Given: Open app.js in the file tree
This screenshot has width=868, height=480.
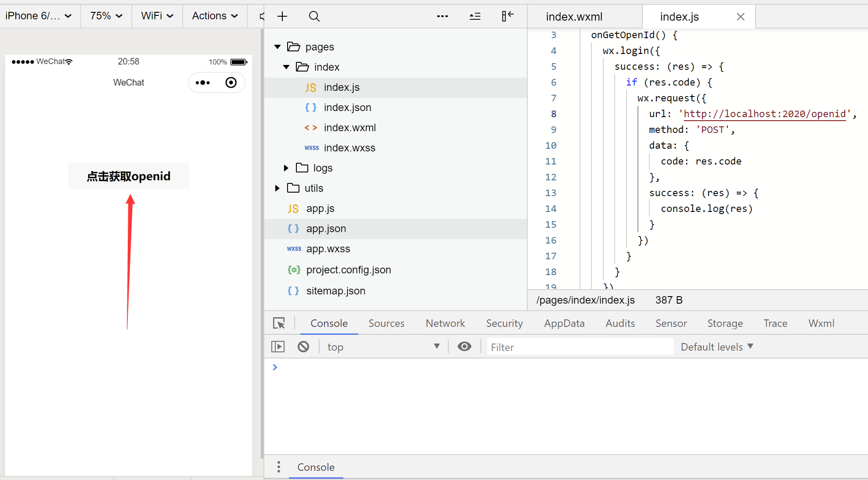Looking at the screenshot, I should [396, 208].
